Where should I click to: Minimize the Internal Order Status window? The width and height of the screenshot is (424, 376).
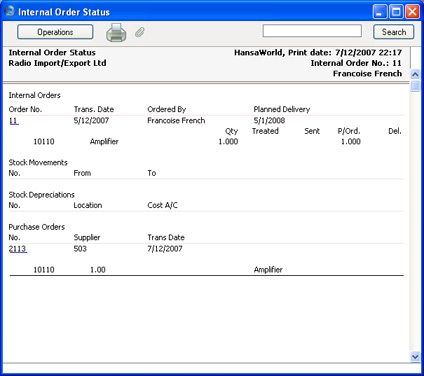[x=380, y=12]
